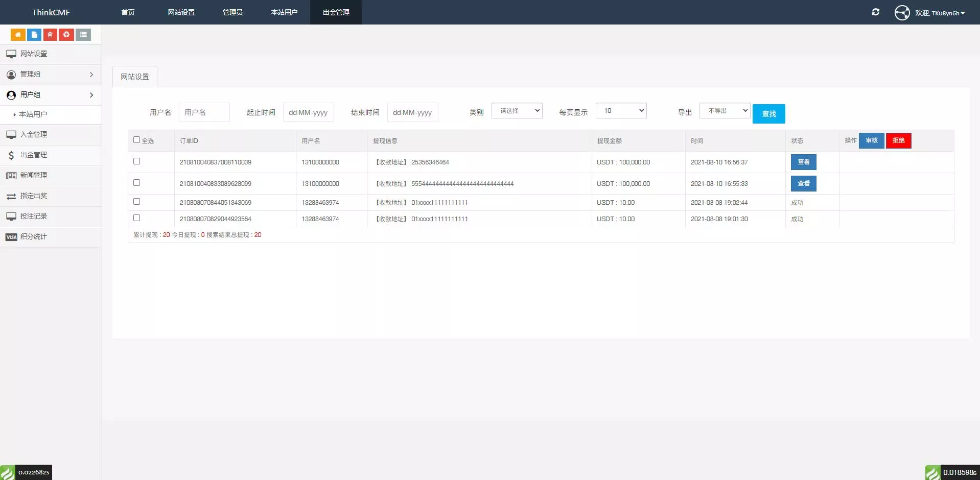
Task: Click the orange home shortcut icon
Action: tap(18, 35)
